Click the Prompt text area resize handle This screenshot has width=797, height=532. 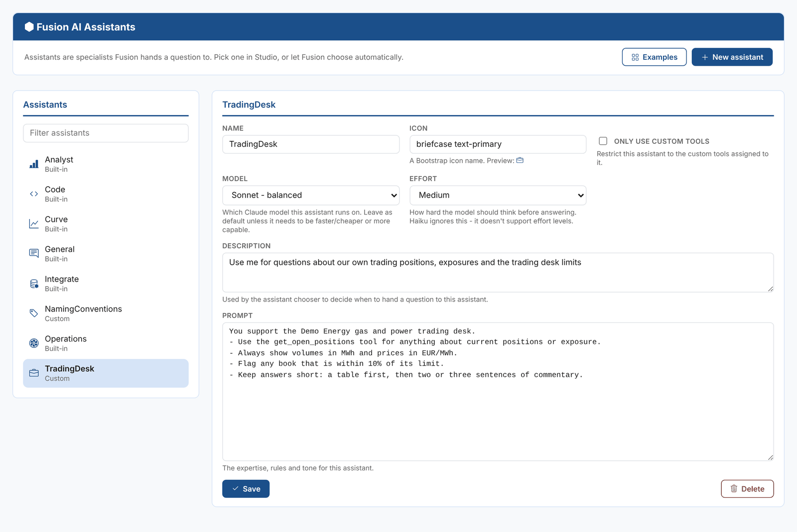pyautogui.click(x=771, y=457)
